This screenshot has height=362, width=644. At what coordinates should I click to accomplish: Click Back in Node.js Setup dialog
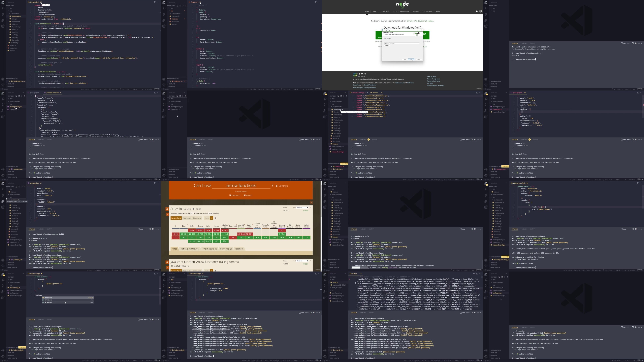click(405, 59)
